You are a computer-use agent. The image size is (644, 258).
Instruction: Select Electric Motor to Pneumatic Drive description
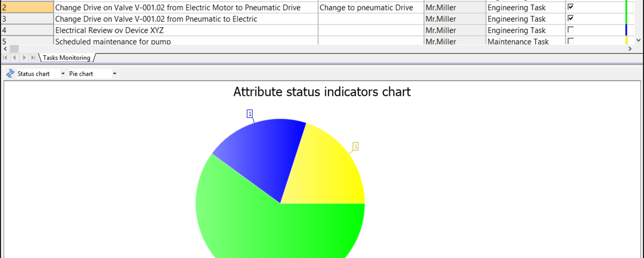pyautogui.click(x=186, y=7)
